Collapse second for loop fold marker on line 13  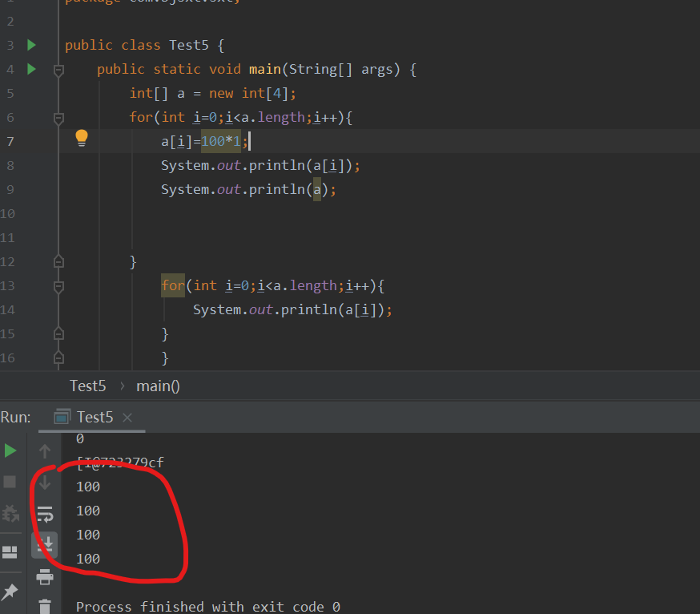(x=58, y=286)
